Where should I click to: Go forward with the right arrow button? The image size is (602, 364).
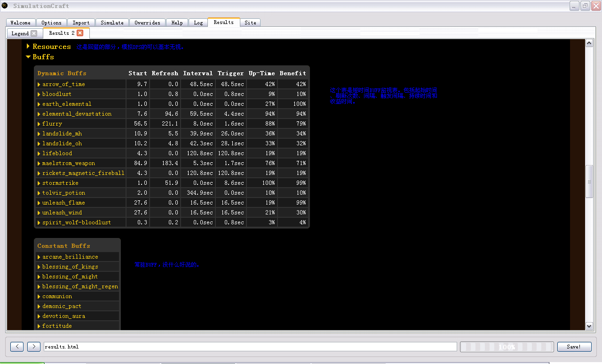pos(34,347)
